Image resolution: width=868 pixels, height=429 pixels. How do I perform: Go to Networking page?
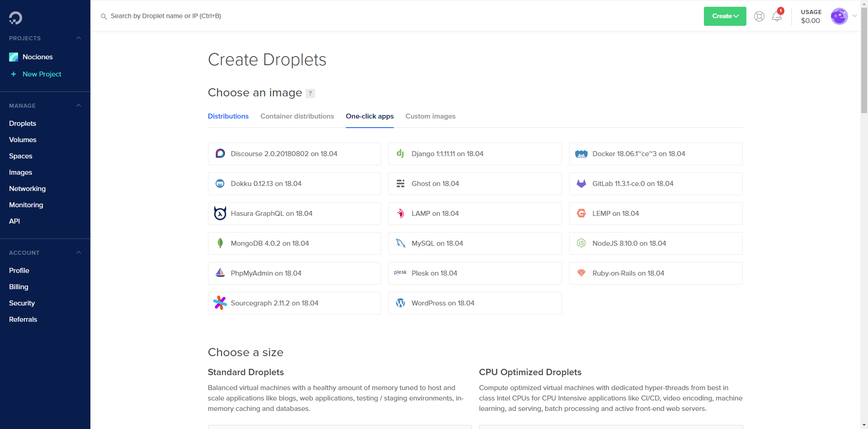coord(28,189)
